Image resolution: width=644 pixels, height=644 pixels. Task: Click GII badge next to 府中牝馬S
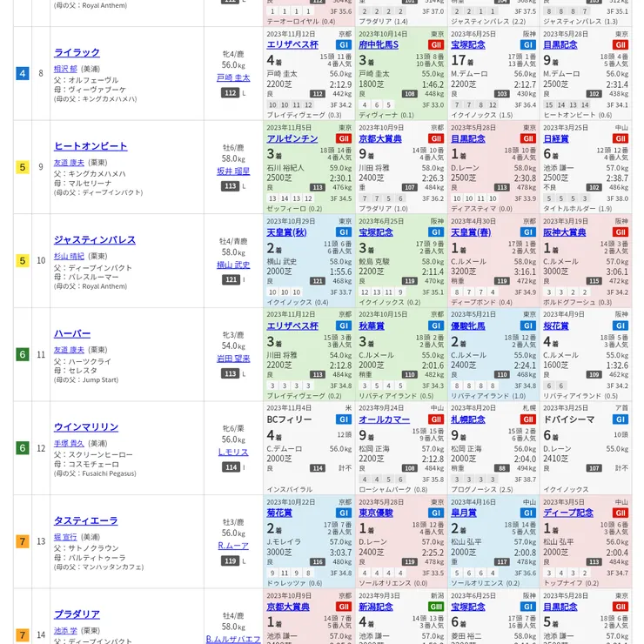coord(436,45)
